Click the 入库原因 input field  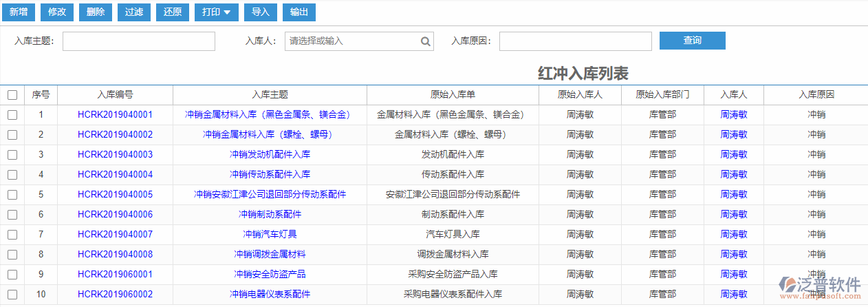pos(575,41)
